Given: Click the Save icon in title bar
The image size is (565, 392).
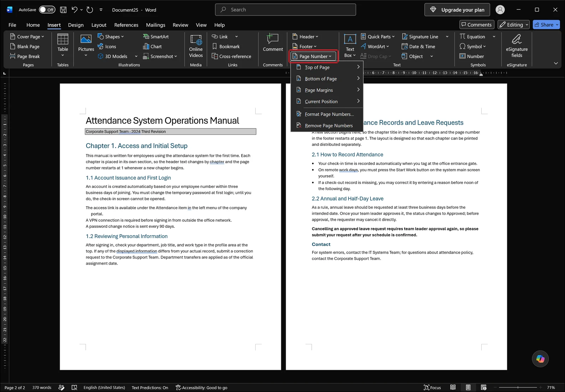Looking at the screenshot, I should 63,10.
